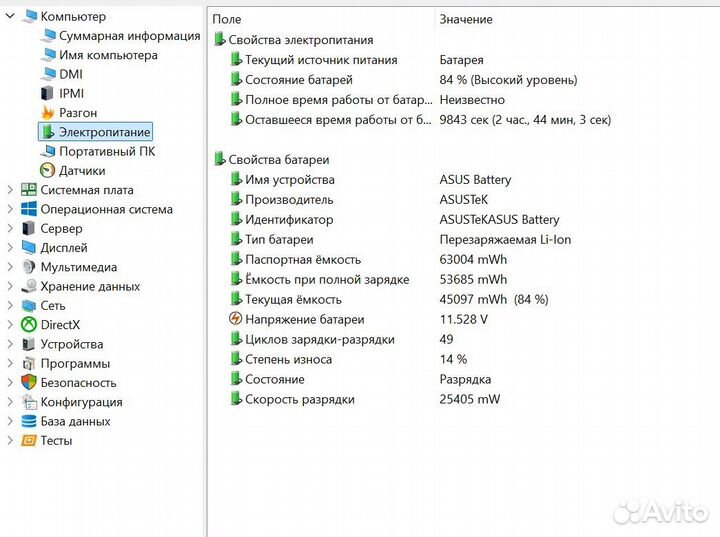720x537 pixels.
Task: Expand the Сервер node
Action: click(x=10, y=228)
